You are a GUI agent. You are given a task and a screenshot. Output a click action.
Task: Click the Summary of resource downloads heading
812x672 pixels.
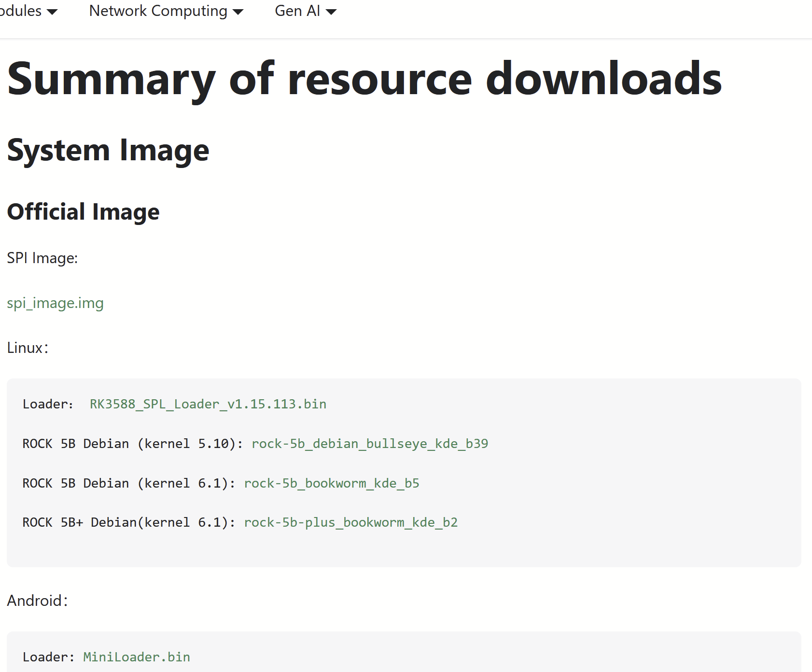(364, 79)
